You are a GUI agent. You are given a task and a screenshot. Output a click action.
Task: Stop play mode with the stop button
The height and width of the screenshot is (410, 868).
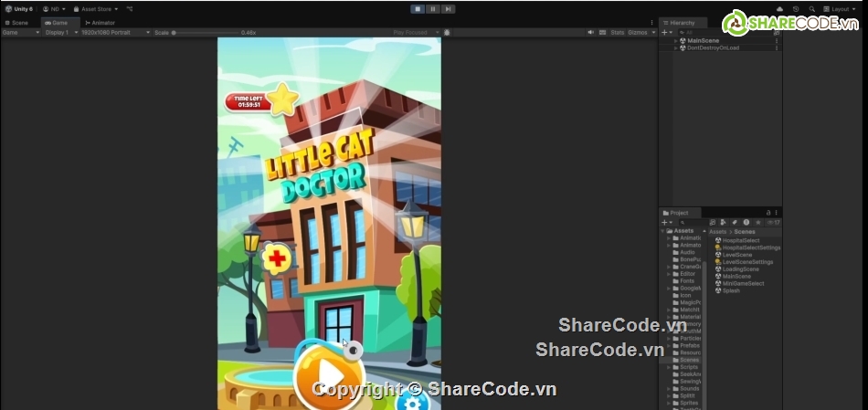[x=418, y=9]
